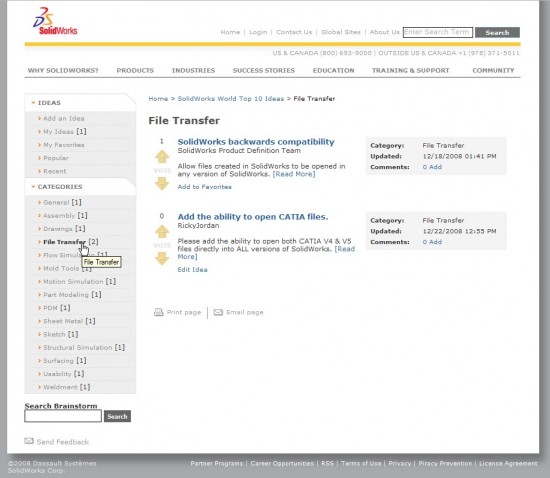Click the Send Feedback envelope icon

(29, 441)
